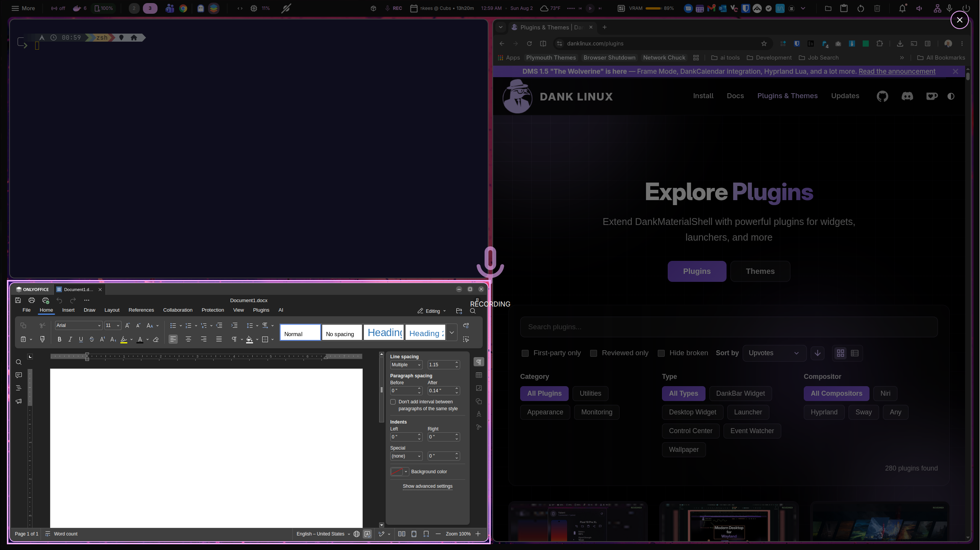
Task: Open the Editing mode dropdown
Action: [432, 311]
